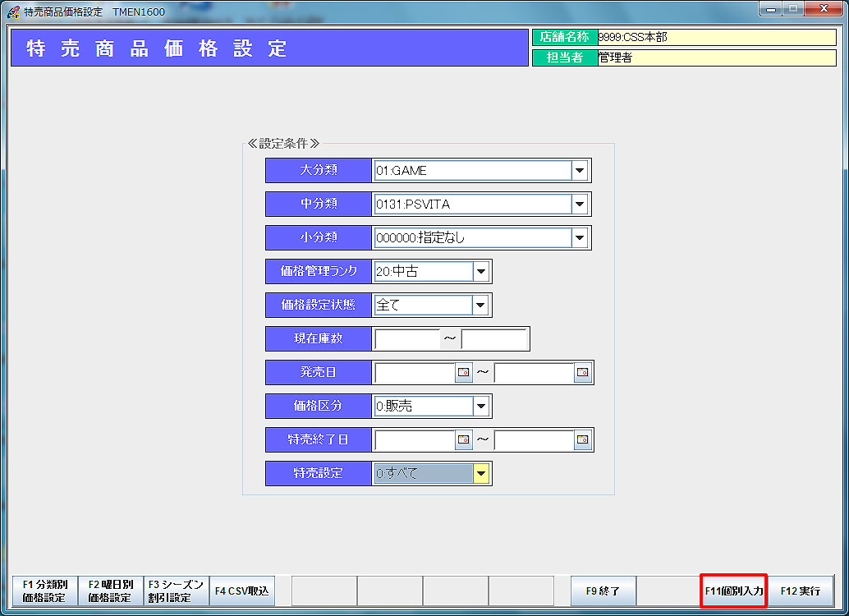Open the 価格管理ランク dropdown
The height and width of the screenshot is (616, 849).
[481, 271]
